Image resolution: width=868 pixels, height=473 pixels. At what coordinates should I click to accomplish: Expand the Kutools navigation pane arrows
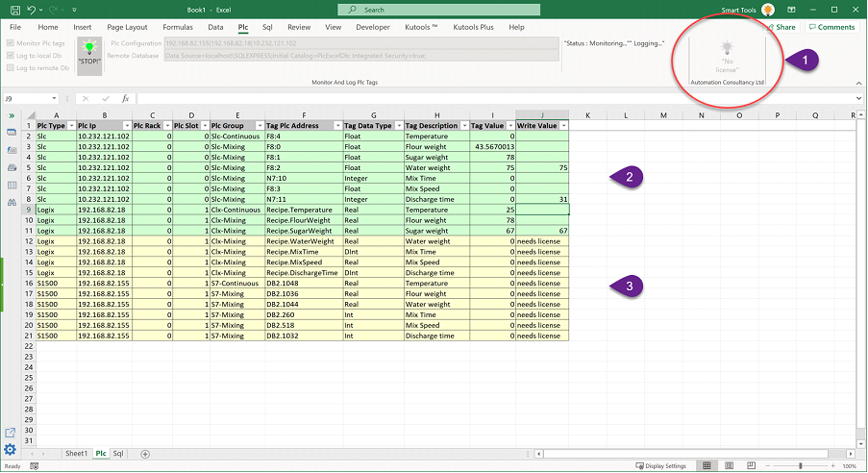12,115
